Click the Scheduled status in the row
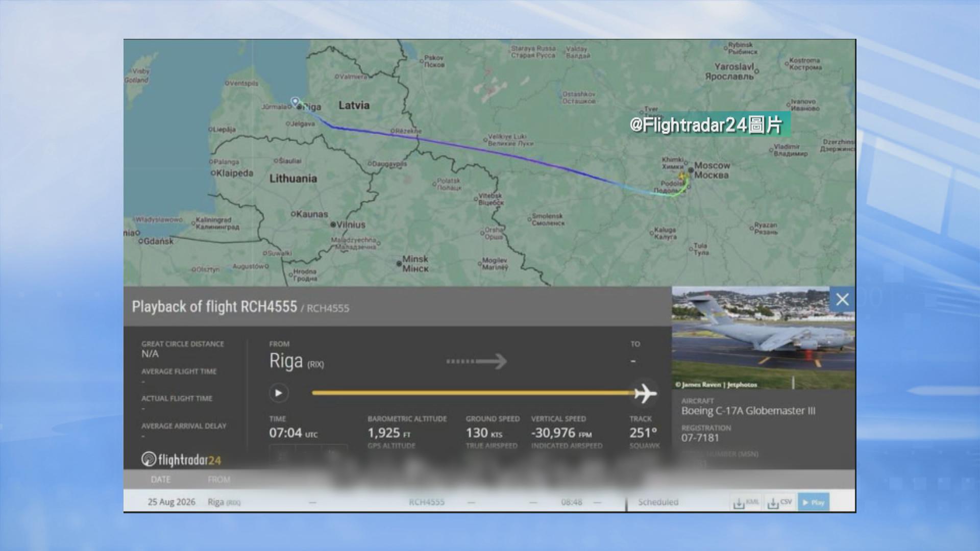The height and width of the screenshot is (551, 980). point(658,502)
